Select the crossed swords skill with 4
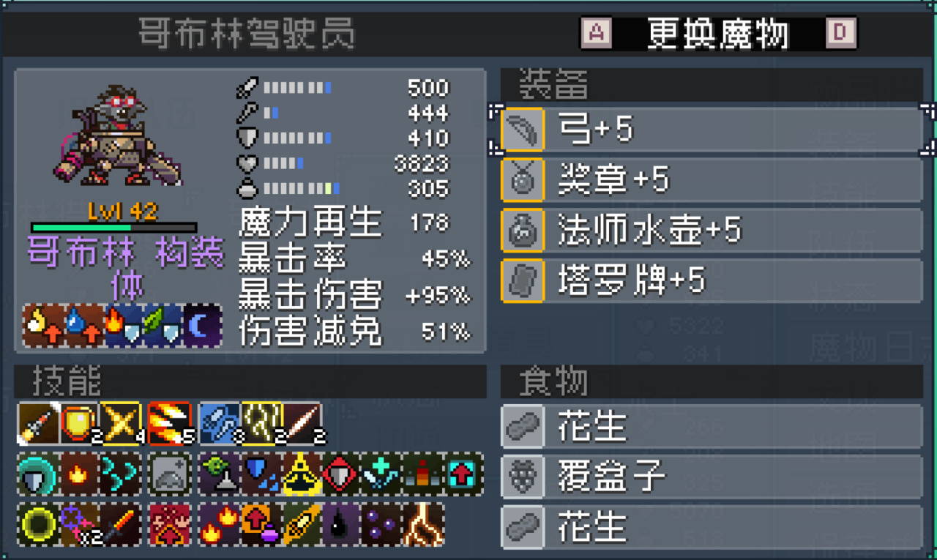The height and width of the screenshot is (560, 937). 122,422
